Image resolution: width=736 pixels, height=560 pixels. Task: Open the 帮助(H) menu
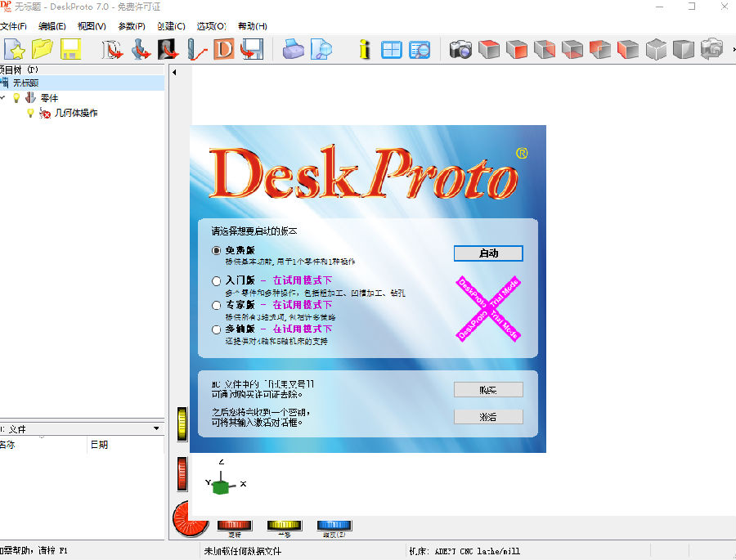[252, 26]
